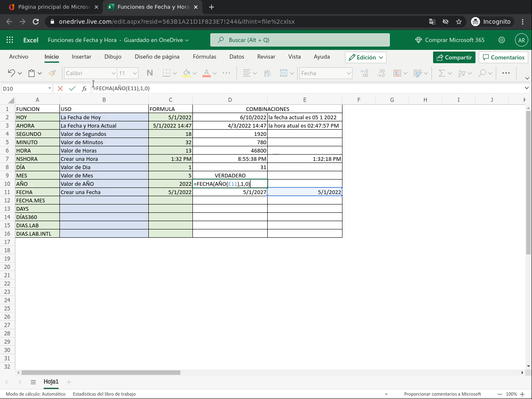Open Insert Function fx button
The image size is (532, 399).
coord(84,89)
